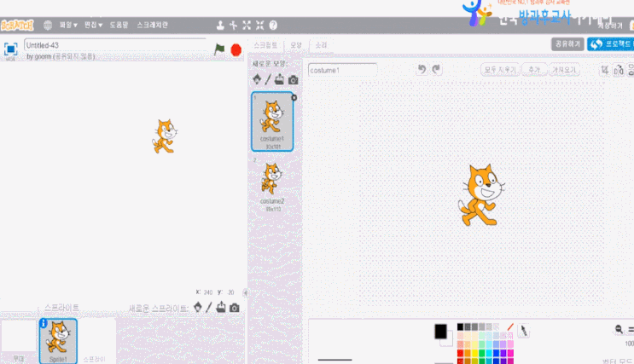Select Sprite1 in the sprite list

pos(58,341)
